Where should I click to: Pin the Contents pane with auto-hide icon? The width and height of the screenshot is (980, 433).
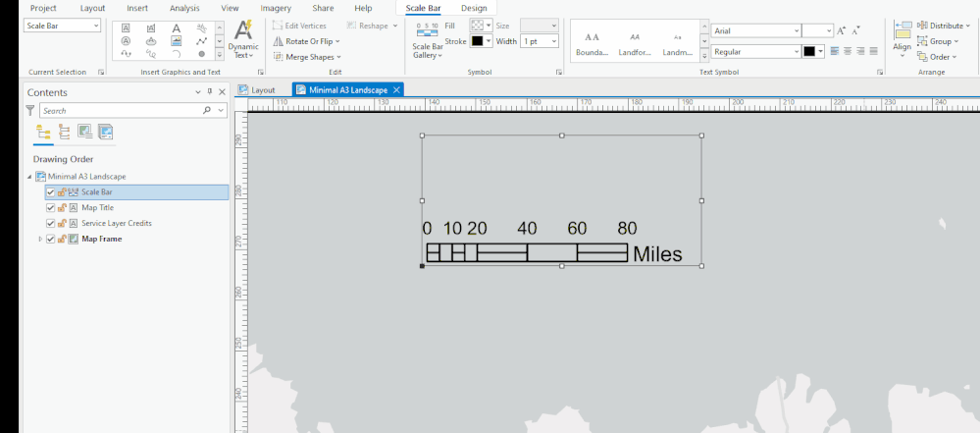click(210, 92)
